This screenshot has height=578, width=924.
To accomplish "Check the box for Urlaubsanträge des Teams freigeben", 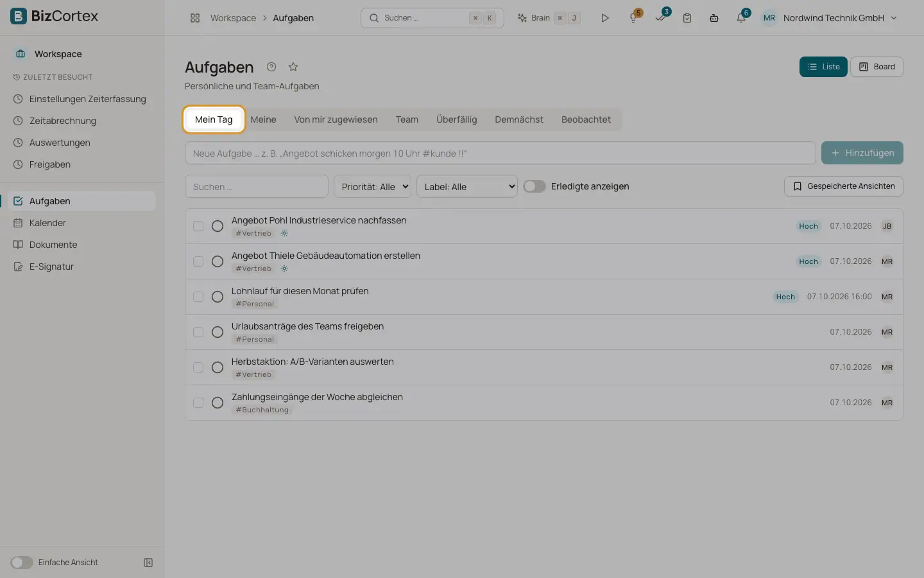I will tap(198, 332).
